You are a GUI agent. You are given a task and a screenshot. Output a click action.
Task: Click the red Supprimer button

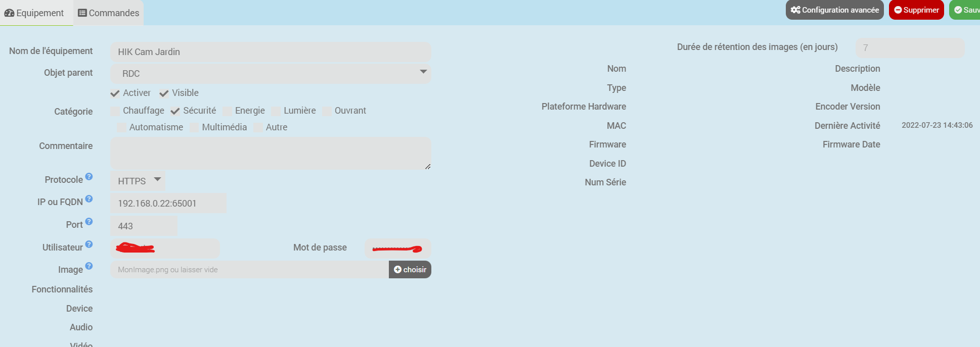coord(916,10)
